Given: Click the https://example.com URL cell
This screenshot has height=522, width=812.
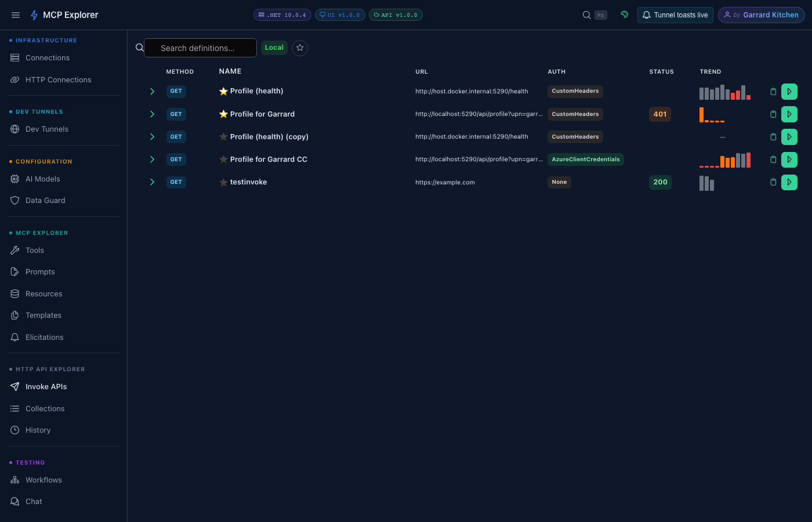Looking at the screenshot, I should [445, 182].
